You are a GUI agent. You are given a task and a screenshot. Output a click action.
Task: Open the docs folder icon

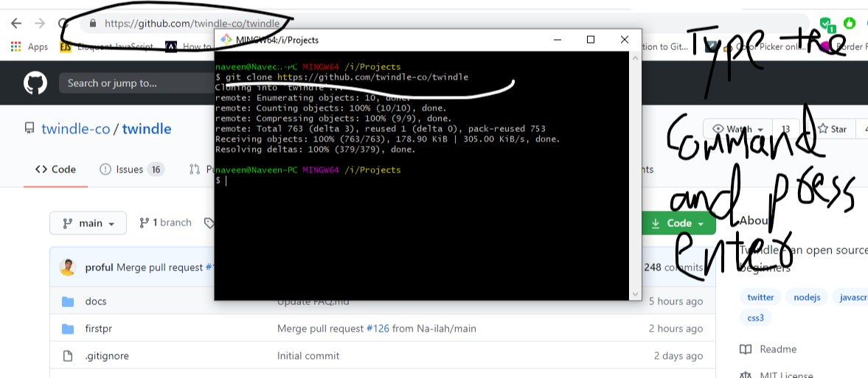point(68,301)
